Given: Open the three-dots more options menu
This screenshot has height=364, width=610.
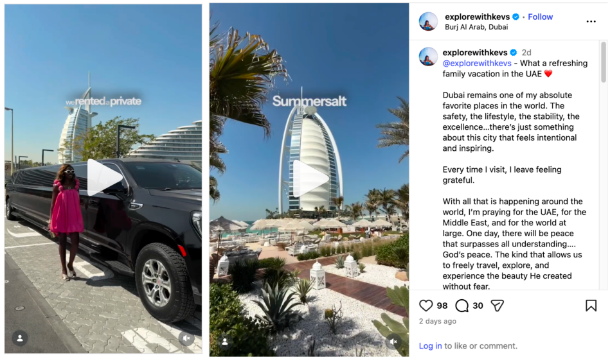Looking at the screenshot, I should click(x=591, y=21).
